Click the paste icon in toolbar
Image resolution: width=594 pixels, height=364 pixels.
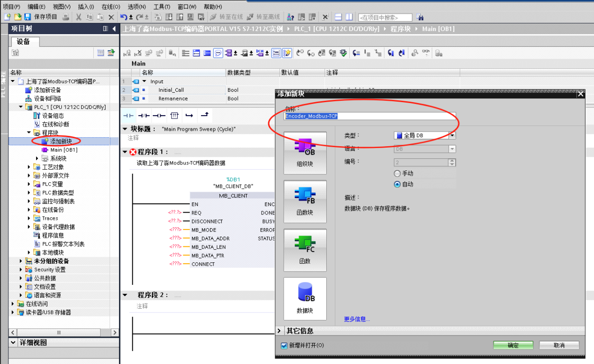coord(100,17)
